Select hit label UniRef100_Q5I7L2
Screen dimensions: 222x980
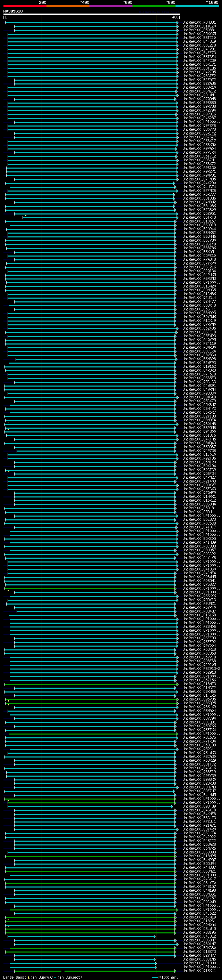click(x=199, y=156)
